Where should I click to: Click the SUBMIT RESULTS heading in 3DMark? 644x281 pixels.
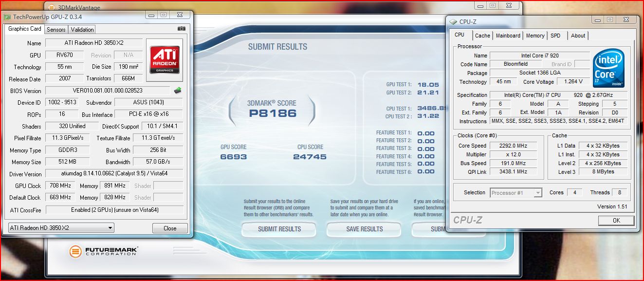[x=277, y=47]
